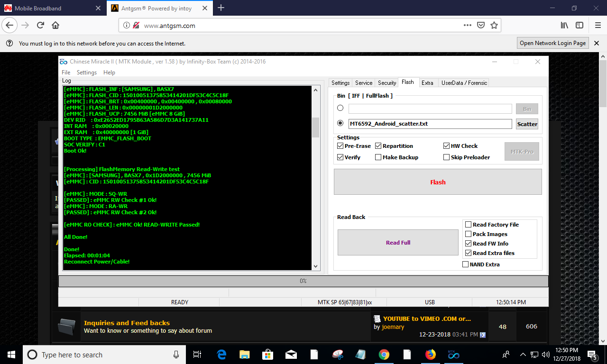Open the volume icon in the system tray
607x364 pixels.
545,355
